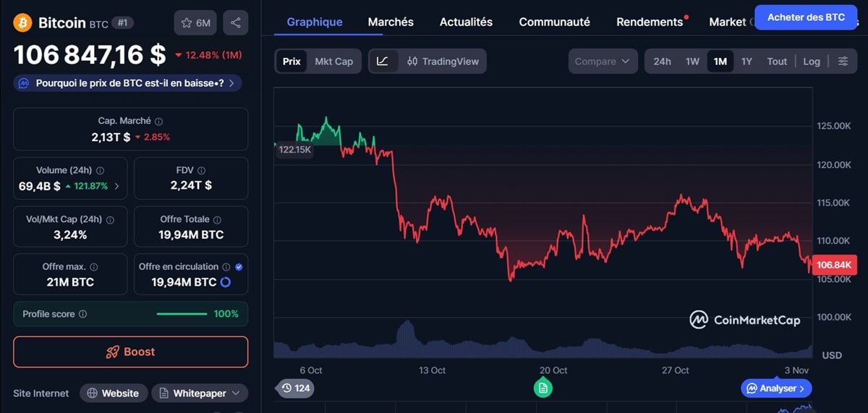
Task: Select the 1Y time range
Action: point(747,61)
